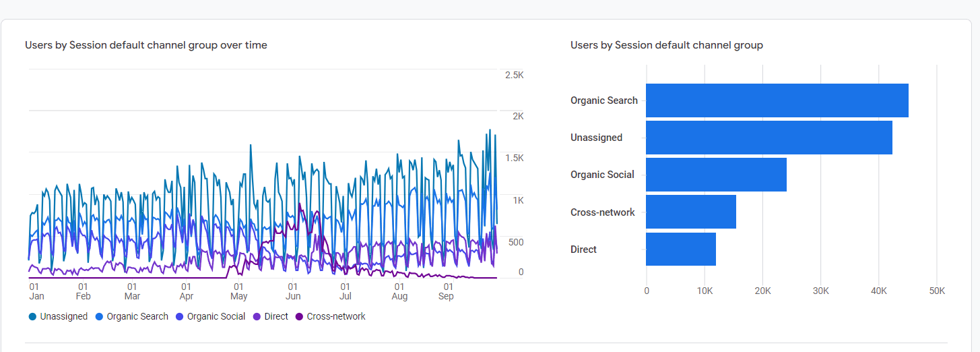The width and height of the screenshot is (980, 352).
Task: Click the 01 Sep date axis label
Action: click(446, 291)
